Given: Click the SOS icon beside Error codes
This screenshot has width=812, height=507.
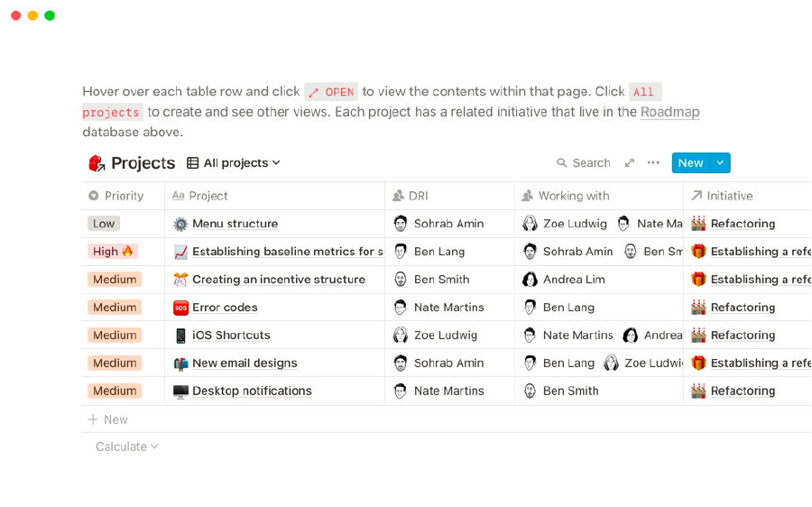Looking at the screenshot, I should click(x=180, y=308).
